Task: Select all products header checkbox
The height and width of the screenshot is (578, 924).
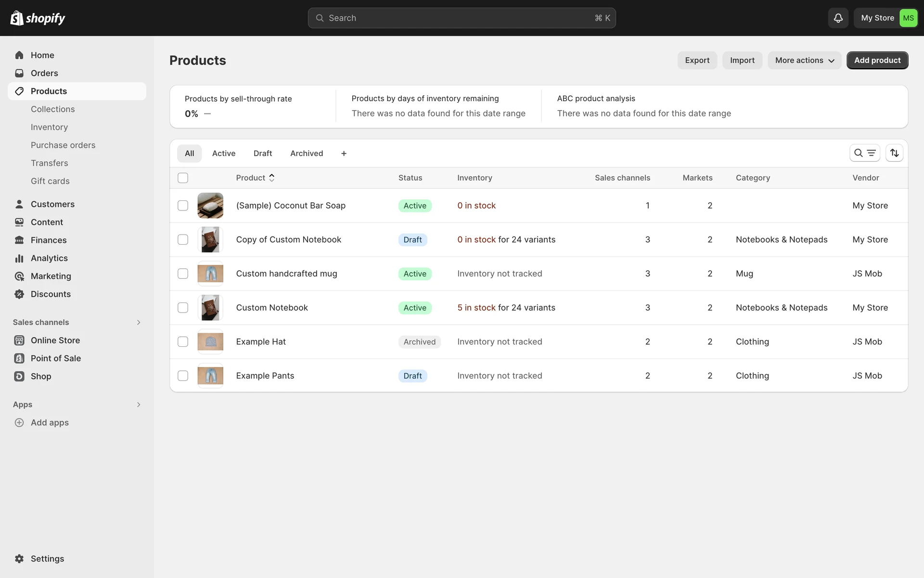Action: point(183,178)
